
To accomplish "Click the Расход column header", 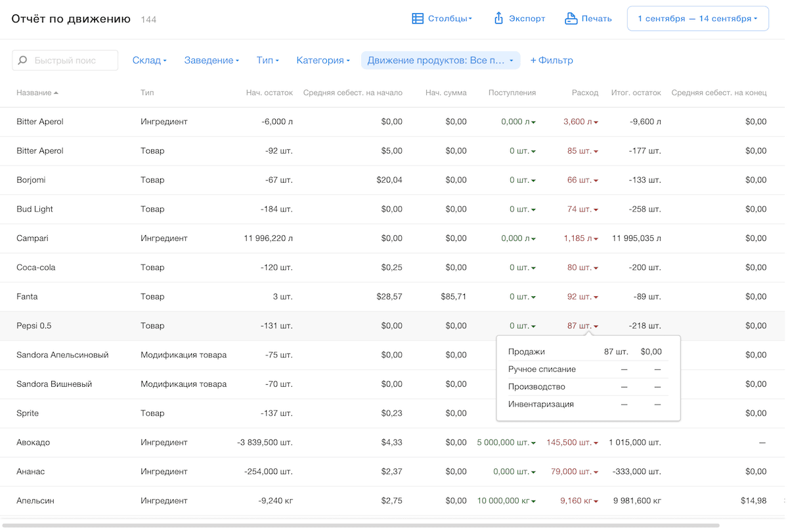I will [585, 93].
